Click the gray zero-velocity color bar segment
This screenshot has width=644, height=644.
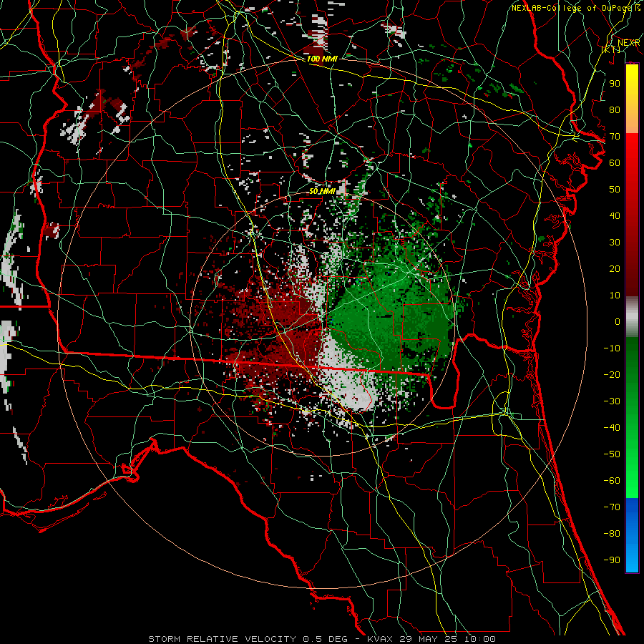pyautogui.click(x=632, y=316)
